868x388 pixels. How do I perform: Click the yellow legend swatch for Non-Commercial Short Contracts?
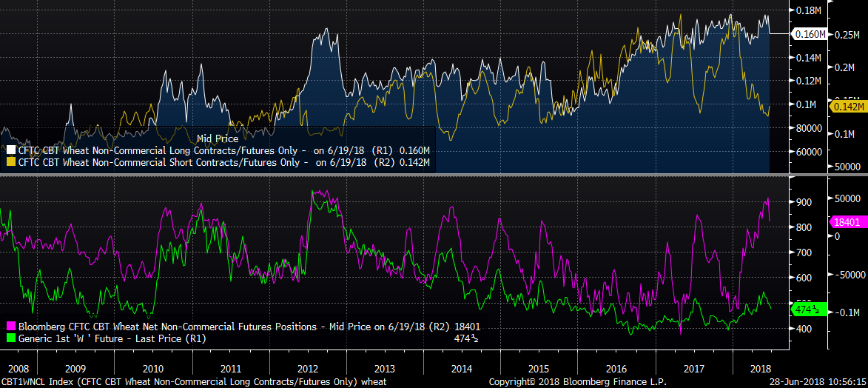11,162
